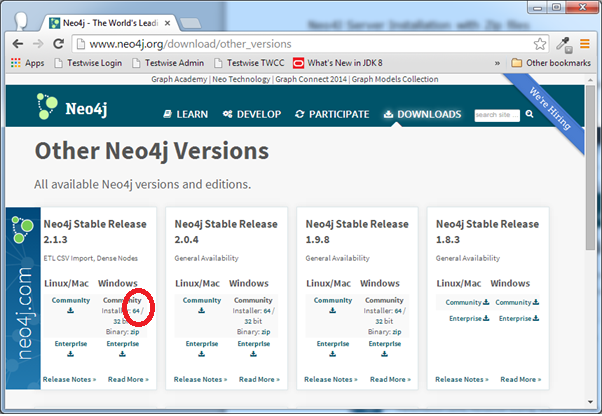Download 2.0.4 Windows Enterprise edition

(253, 348)
